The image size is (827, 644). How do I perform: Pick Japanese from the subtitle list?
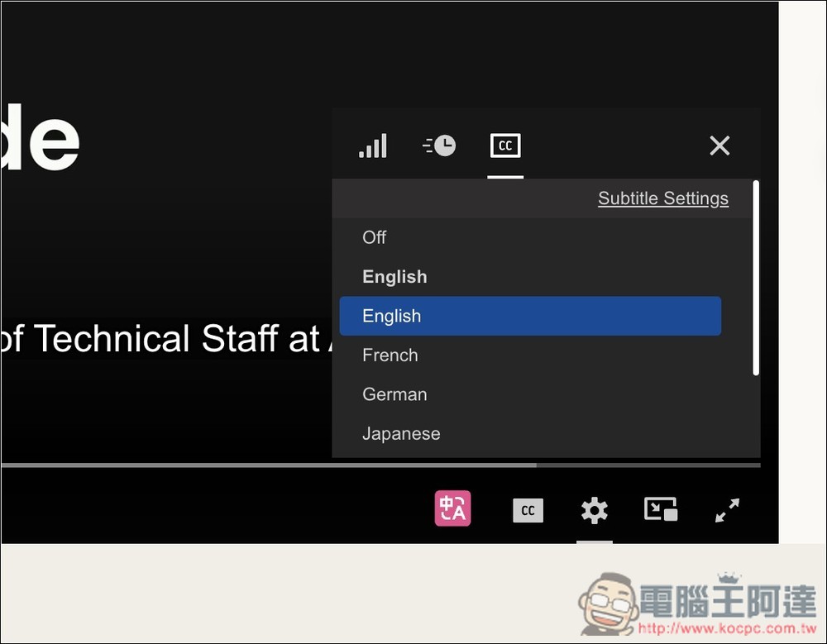click(401, 433)
